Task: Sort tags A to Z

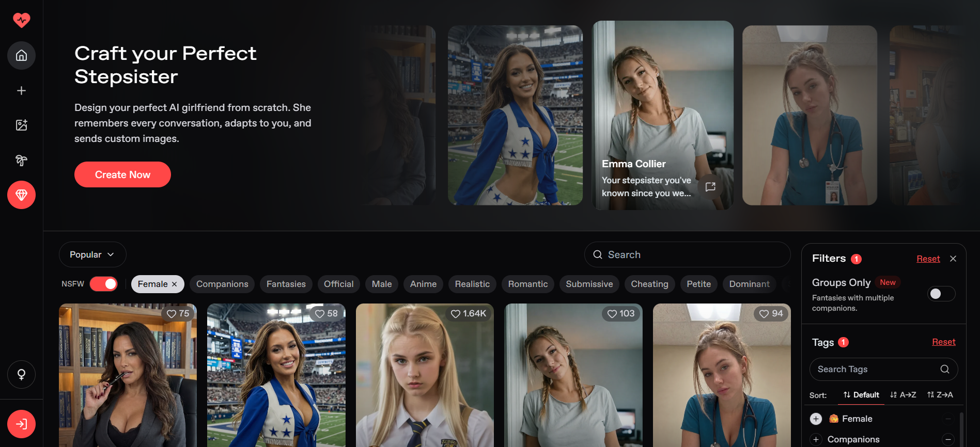Action: (903, 394)
